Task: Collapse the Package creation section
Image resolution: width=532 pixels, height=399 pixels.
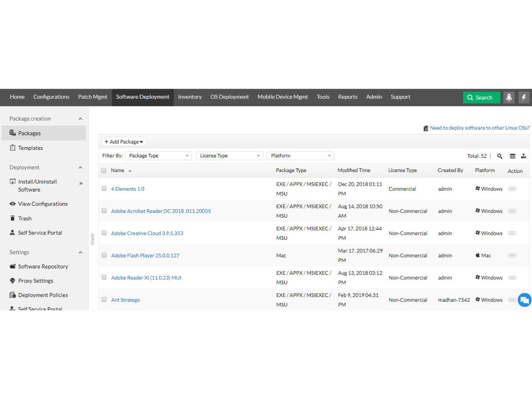Action: point(80,119)
